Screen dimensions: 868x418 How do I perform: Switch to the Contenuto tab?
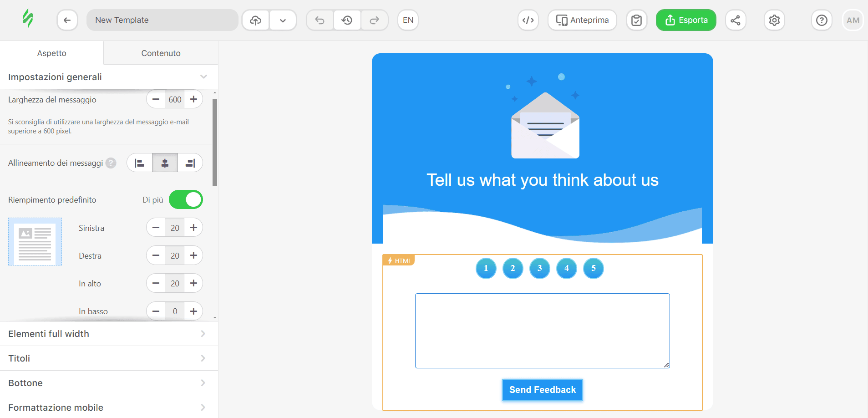coord(161,53)
